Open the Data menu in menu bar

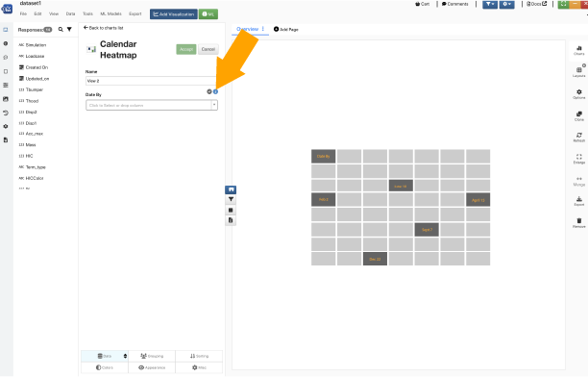tap(70, 13)
